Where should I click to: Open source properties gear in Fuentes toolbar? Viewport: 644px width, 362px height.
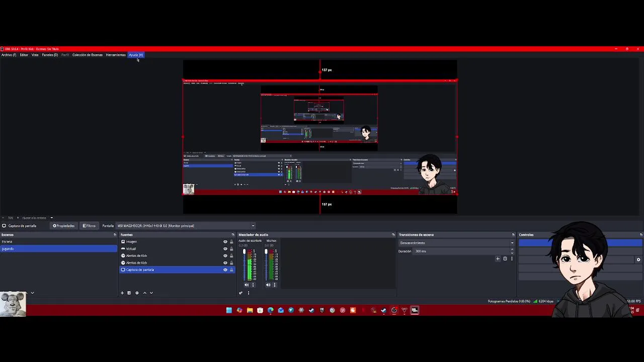(137, 293)
